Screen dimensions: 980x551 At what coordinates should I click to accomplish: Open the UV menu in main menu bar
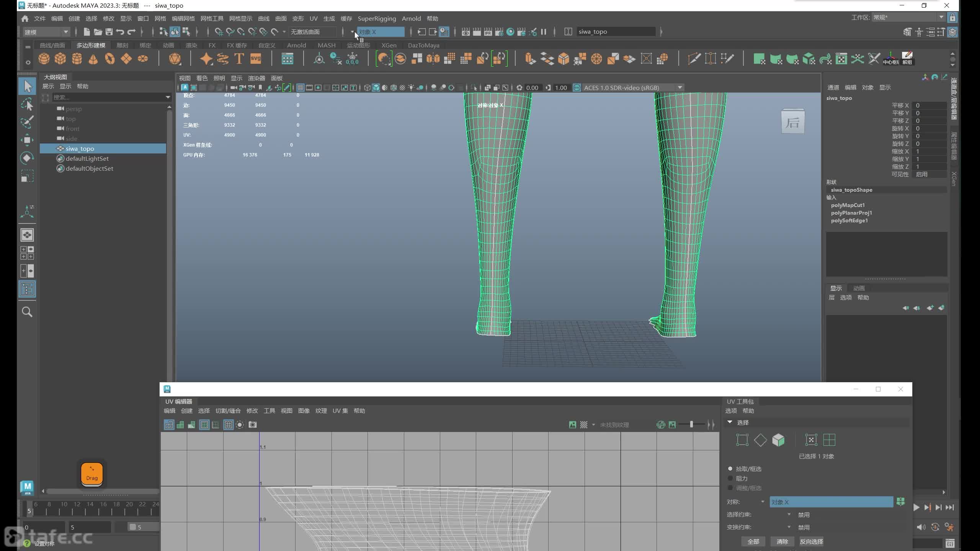(314, 18)
